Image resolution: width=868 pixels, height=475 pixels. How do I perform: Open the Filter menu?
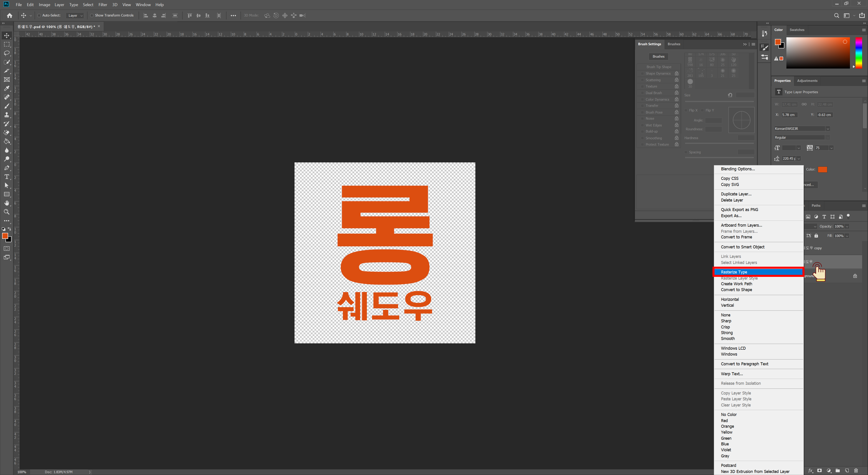coord(102,5)
